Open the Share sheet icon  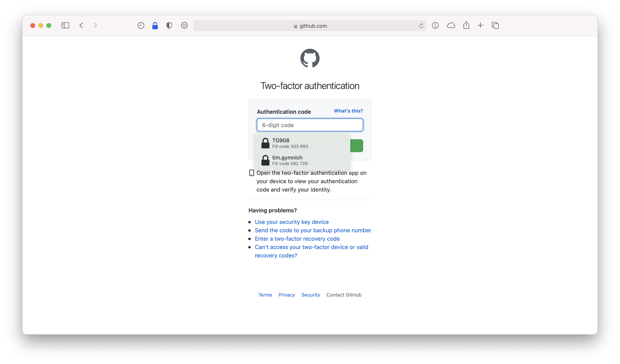[x=466, y=25]
